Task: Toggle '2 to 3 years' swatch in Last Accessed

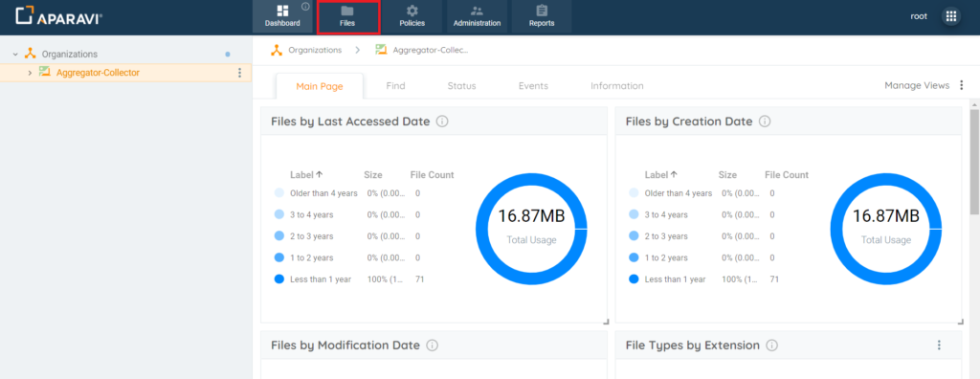Action: click(279, 236)
